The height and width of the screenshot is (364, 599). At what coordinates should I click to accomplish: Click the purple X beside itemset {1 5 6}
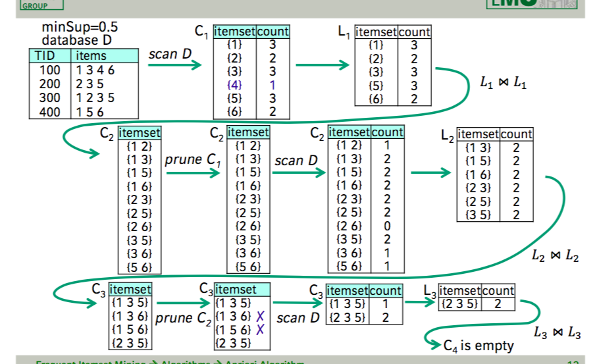point(260,329)
